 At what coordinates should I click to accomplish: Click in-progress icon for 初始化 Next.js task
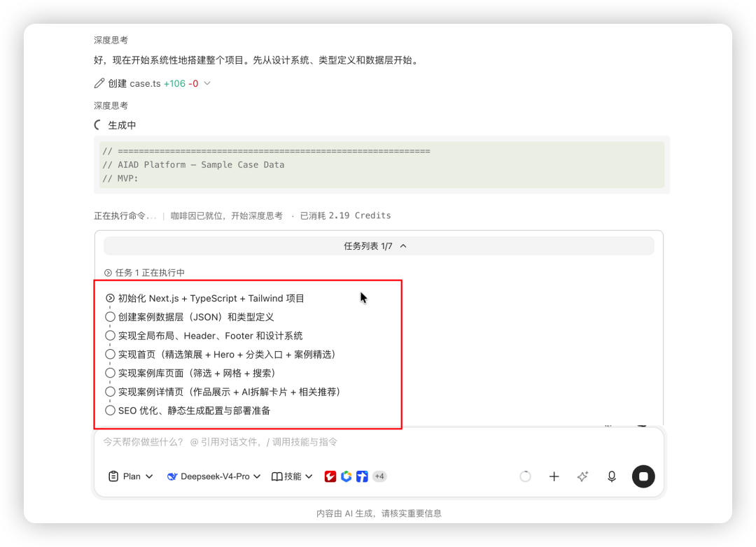coord(110,298)
